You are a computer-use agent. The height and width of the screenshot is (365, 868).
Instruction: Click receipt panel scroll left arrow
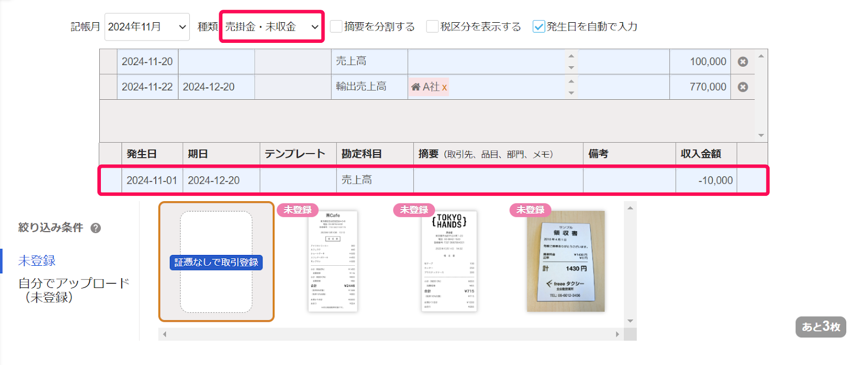click(x=164, y=334)
